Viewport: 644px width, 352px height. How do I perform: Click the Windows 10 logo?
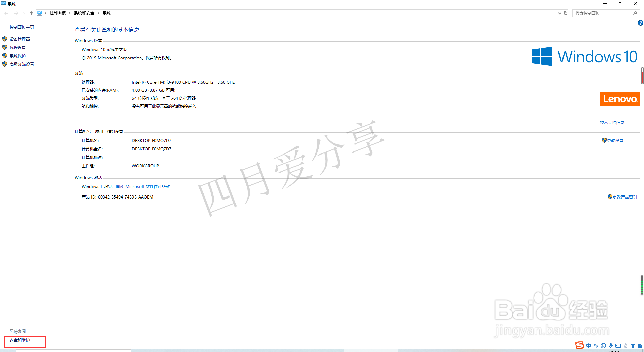[585, 56]
